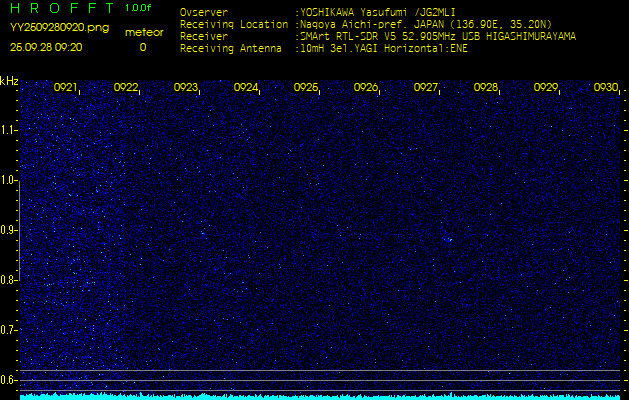Click the gray range bar beside 0.9 kHz
Image resolution: width=629 pixels, height=400 pixels.
point(19,231)
